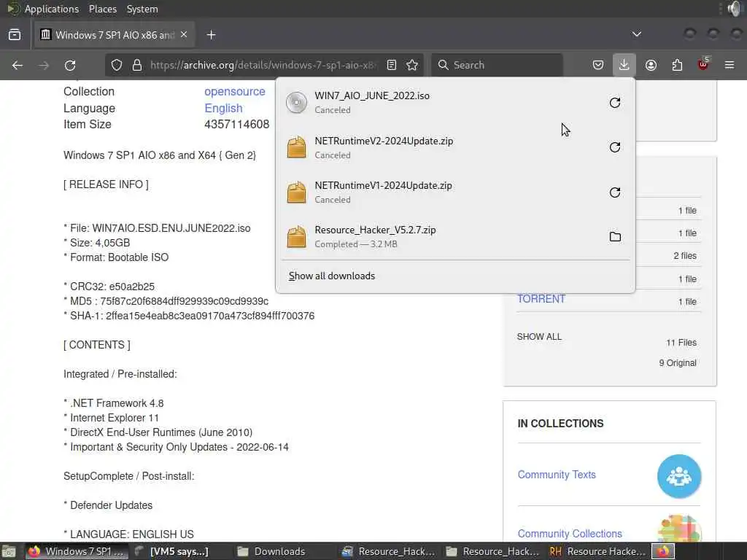
Task: Bookmark this page with the star
Action: [x=412, y=65]
